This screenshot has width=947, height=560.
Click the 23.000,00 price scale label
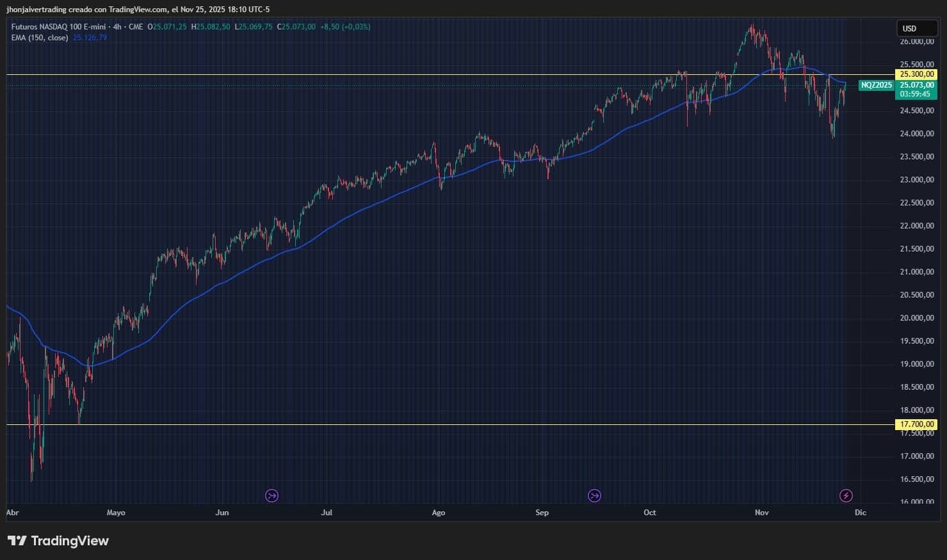pyautogui.click(x=917, y=180)
